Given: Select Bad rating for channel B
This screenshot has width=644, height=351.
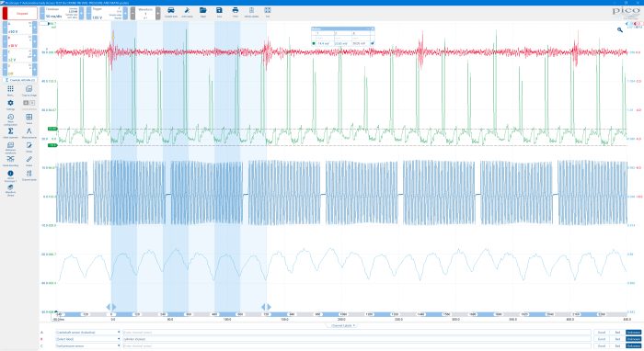Looking at the screenshot, I should [617, 339].
